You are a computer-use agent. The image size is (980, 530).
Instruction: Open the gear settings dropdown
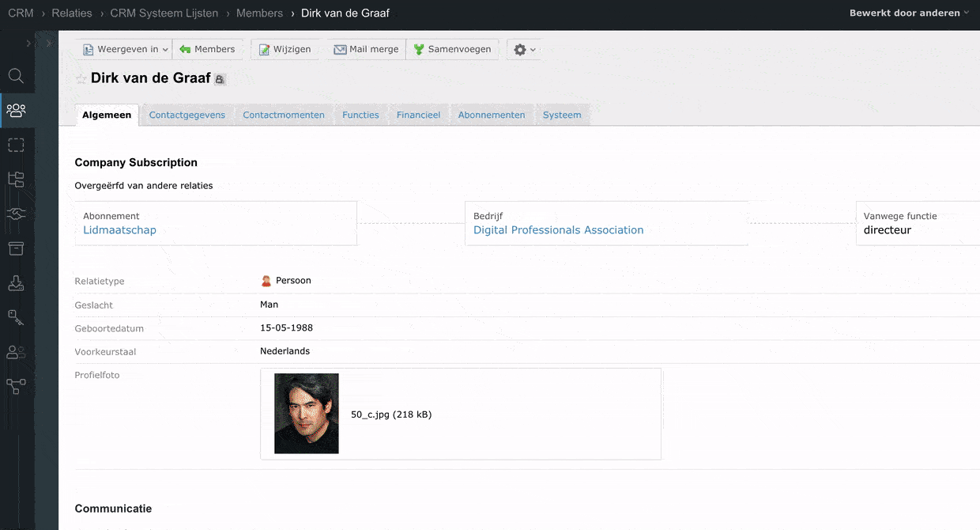click(525, 49)
